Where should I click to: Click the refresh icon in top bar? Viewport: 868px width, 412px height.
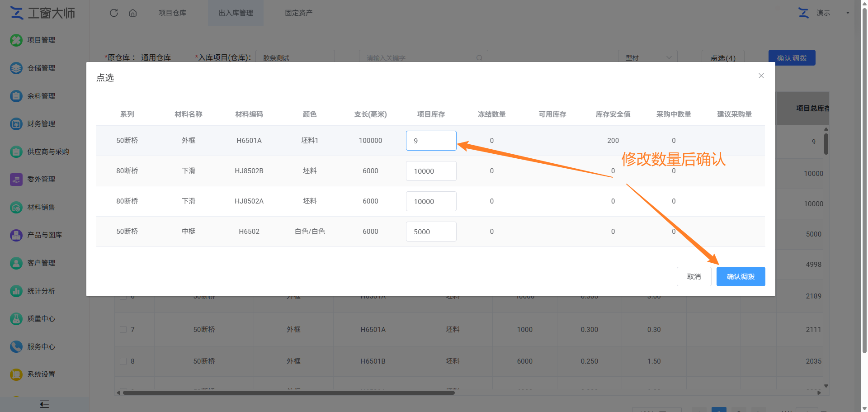click(114, 13)
